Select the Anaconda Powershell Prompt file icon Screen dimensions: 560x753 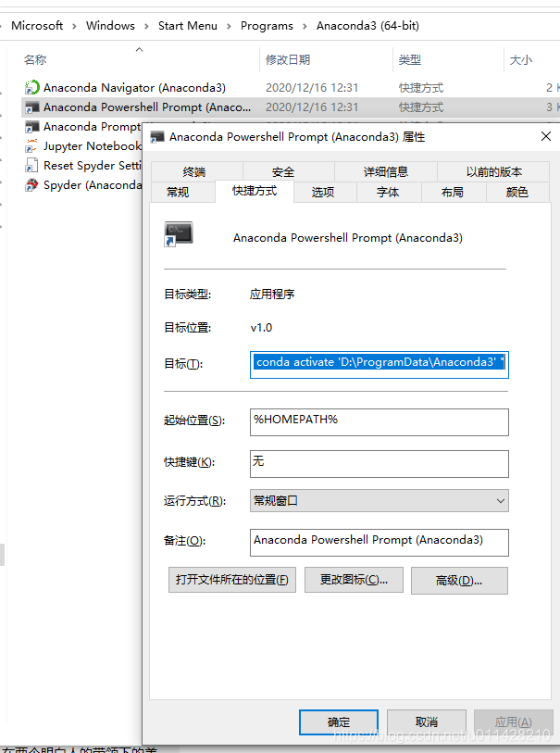coord(31,107)
